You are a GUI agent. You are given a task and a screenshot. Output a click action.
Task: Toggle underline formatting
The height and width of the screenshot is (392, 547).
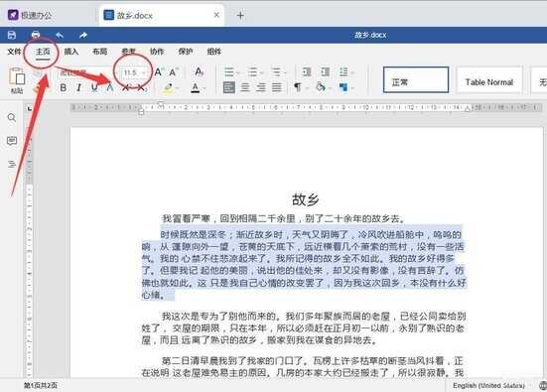(x=94, y=87)
